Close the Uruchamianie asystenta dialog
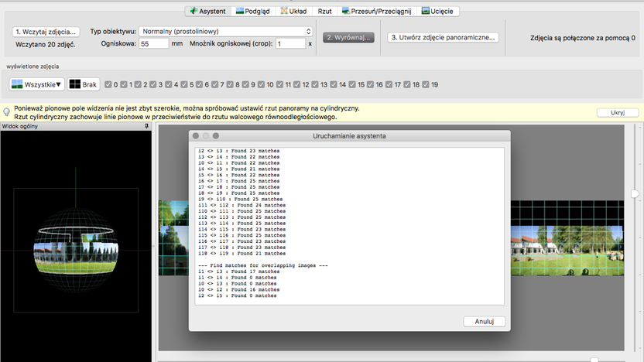 click(196, 136)
